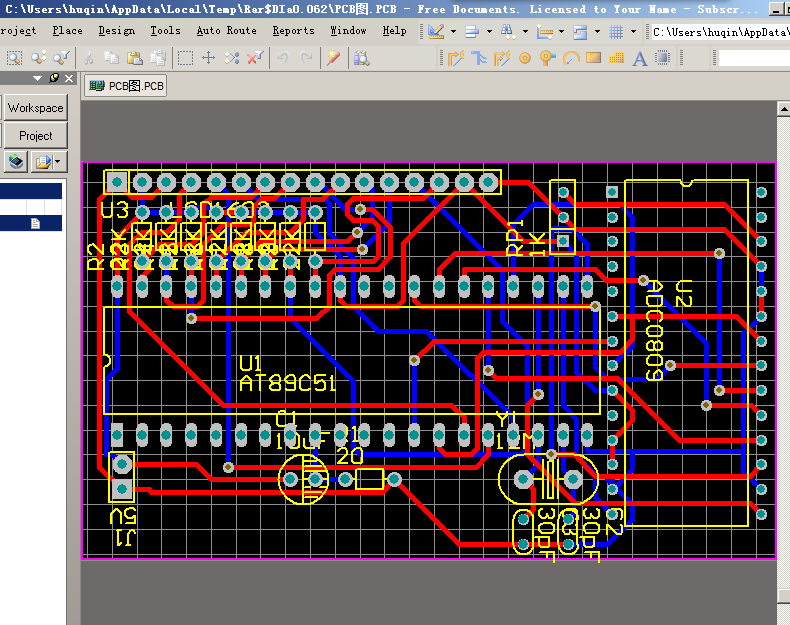Expand the Dimension tools dropdown arrow
The height and width of the screenshot is (625, 790).
(561, 32)
